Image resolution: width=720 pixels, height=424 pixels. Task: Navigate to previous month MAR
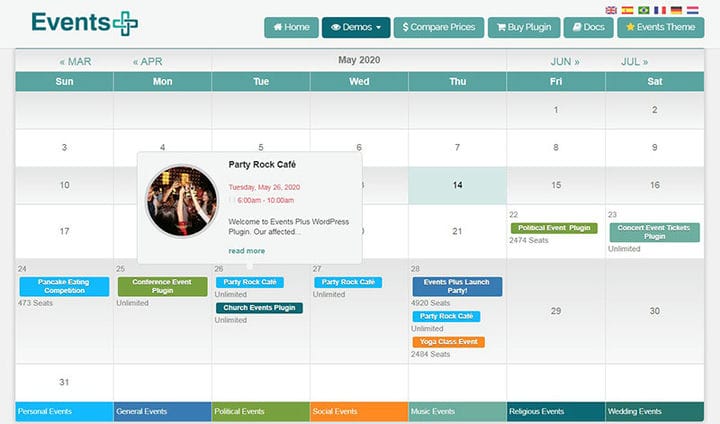(75, 62)
